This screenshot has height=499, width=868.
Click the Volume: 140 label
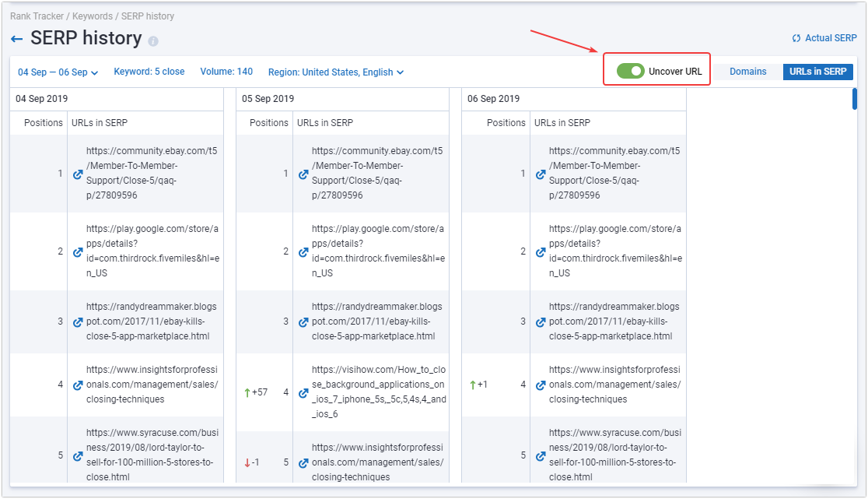(x=226, y=72)
